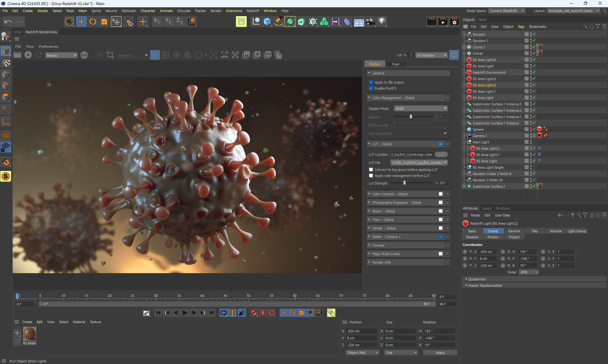Disable the Bokeh Camera 1 checkbox
The height and width of the screenshot is (364, 608).
440,237
